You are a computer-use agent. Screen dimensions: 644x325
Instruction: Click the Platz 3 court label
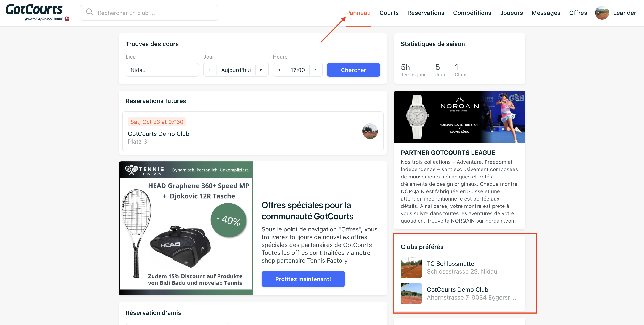137,142
